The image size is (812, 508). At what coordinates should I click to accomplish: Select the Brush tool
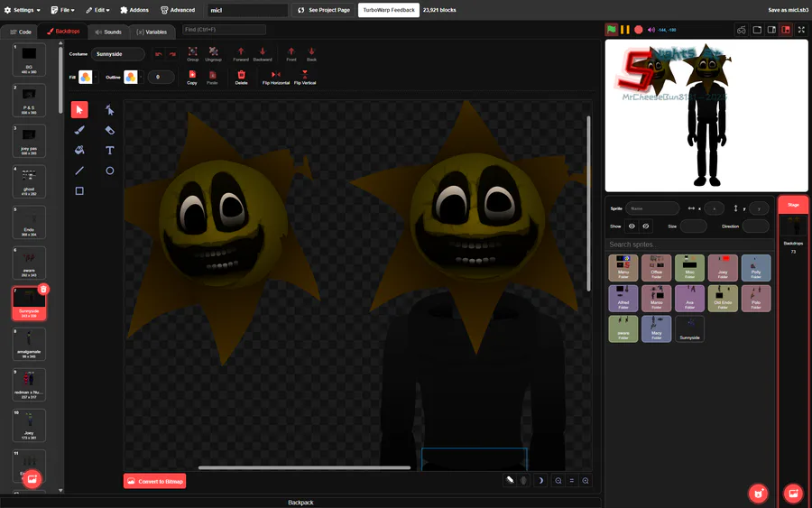point(79,130)
